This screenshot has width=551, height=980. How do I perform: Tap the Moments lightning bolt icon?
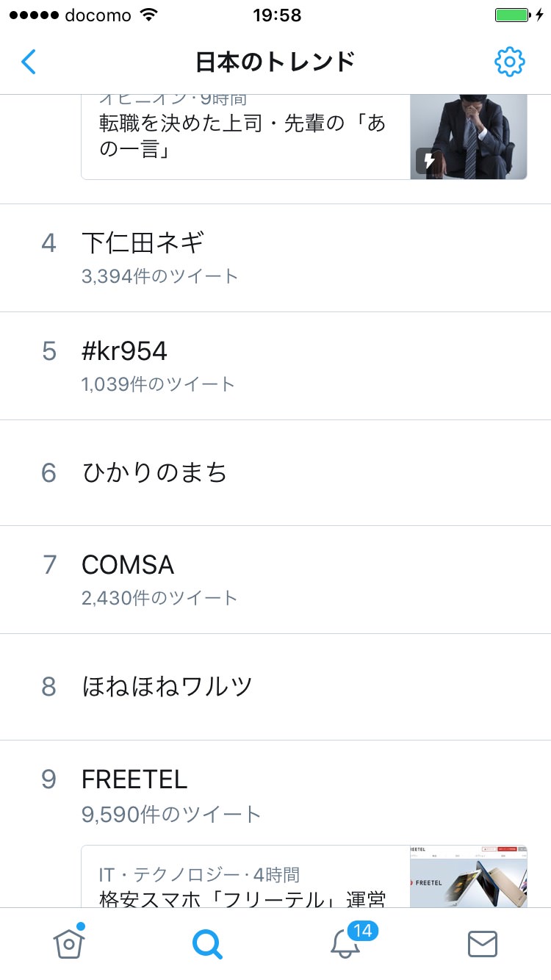(x=428, y=160)
